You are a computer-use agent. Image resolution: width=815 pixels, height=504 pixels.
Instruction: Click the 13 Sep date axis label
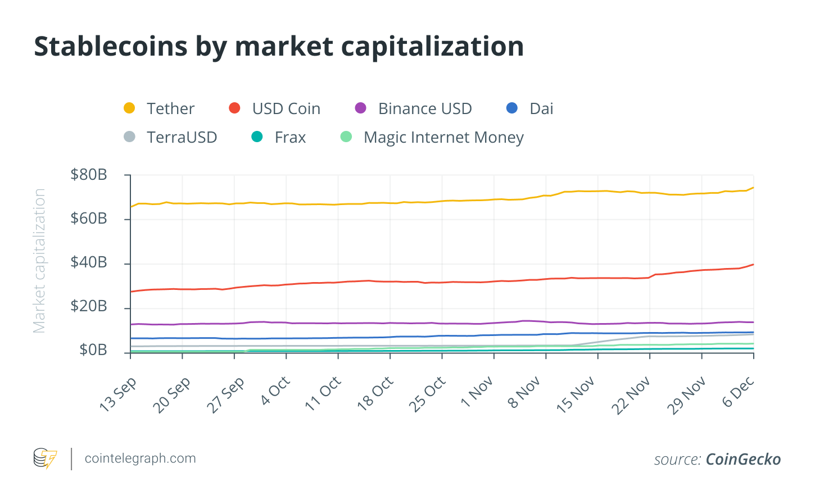coord(117,395)
